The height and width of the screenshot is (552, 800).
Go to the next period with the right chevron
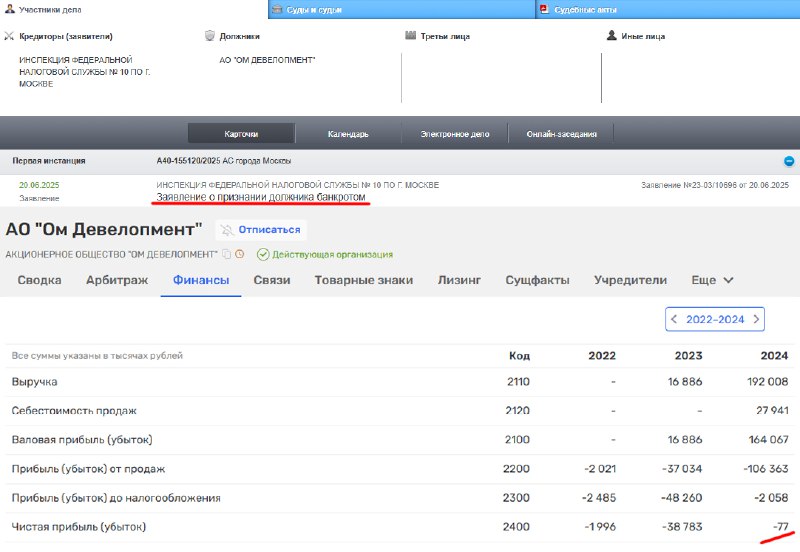[x=756, y=319]
